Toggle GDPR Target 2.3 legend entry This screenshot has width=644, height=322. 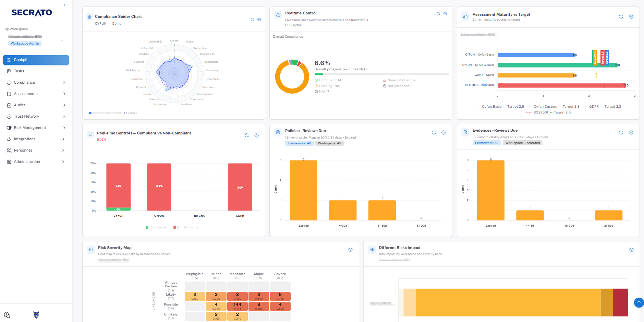point(602,107)
